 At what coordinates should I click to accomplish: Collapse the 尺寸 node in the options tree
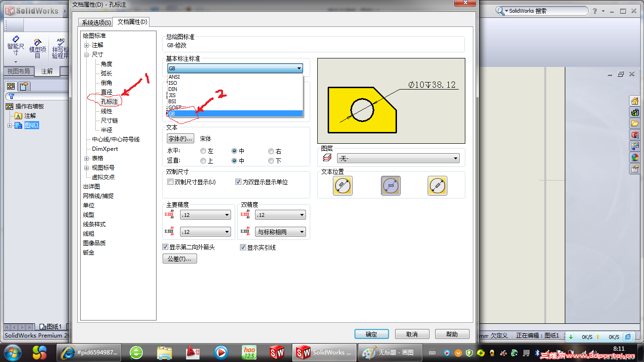(x=87, y=55)
